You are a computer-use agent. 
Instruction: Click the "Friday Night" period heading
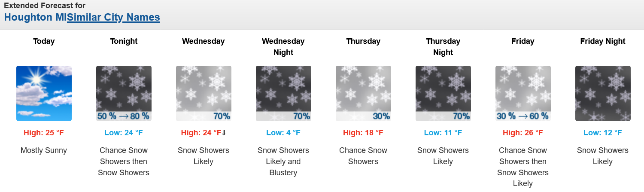click(603, 41)
